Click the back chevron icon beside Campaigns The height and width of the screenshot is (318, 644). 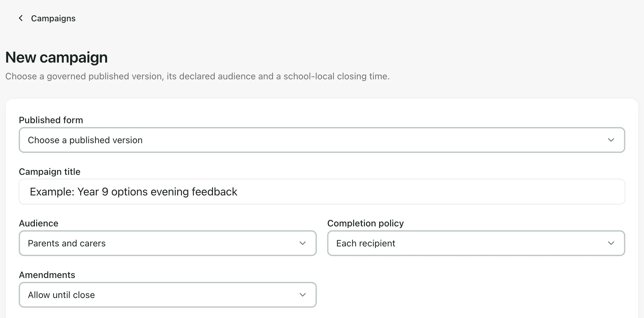tap(21, 18)
